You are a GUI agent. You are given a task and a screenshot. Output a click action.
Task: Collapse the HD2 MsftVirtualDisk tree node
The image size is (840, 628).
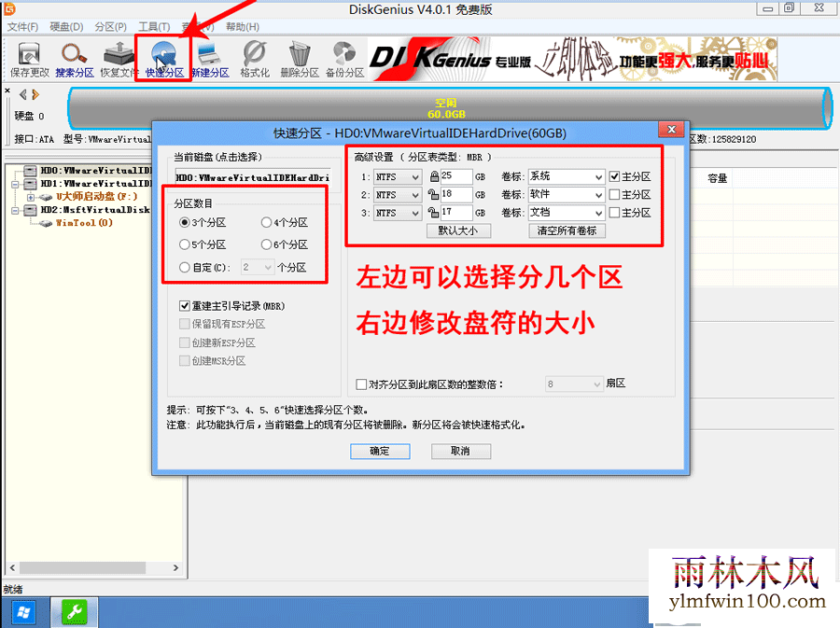pos(16,210)
